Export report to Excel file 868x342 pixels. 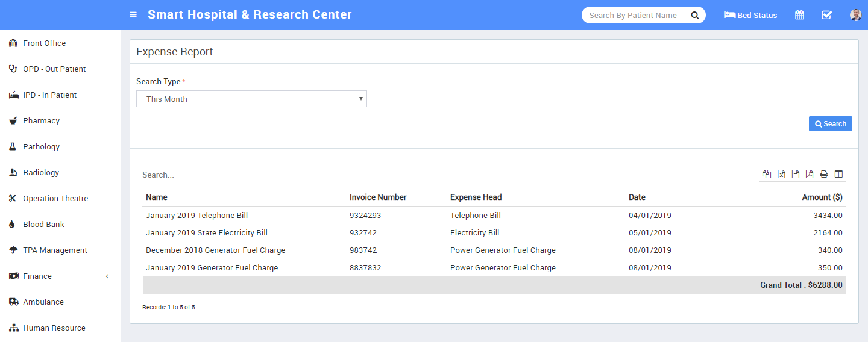click(781, 174)
